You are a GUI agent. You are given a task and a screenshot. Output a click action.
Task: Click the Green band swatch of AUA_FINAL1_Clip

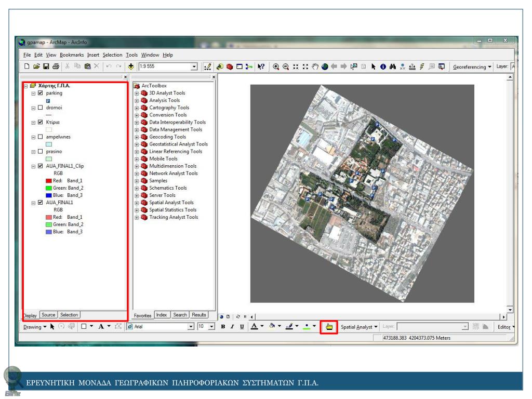coord(48,188)
